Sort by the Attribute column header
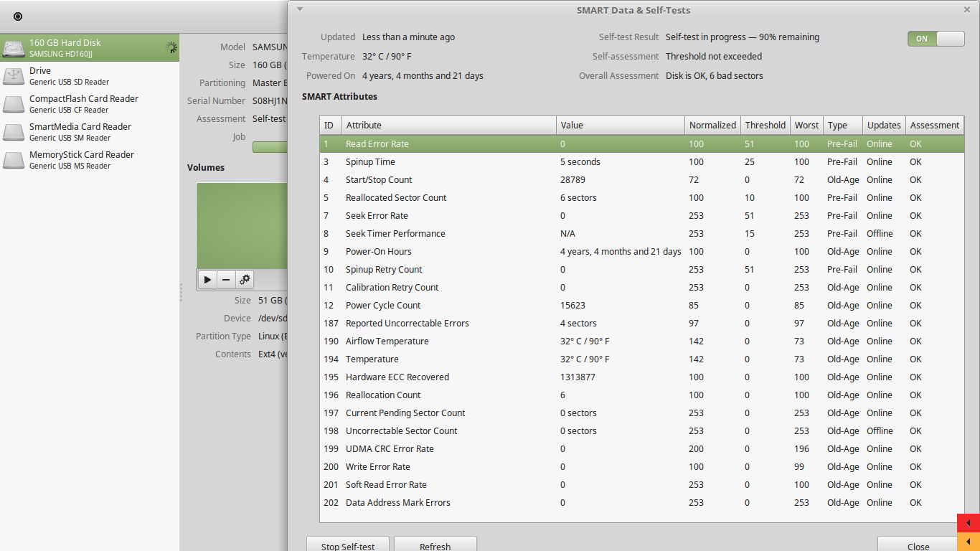The width and height of the screenshot is (980, 551). [x=449, y=125]
